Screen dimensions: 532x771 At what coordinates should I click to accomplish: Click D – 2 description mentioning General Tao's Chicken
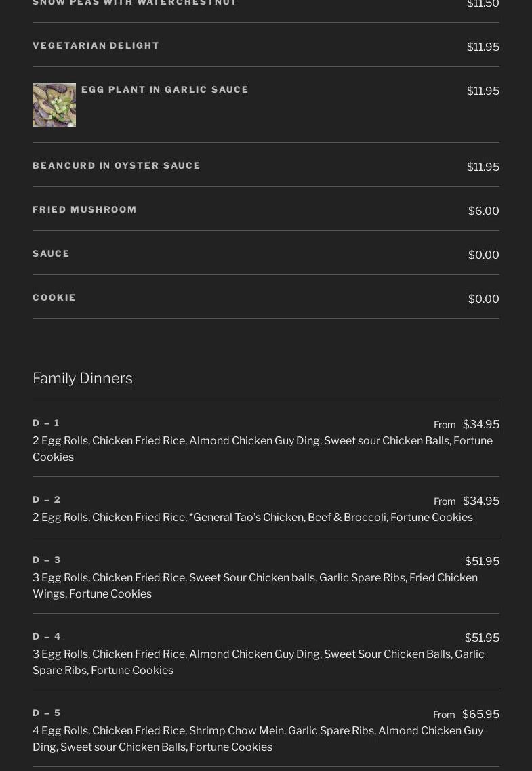[x=253, y=517]
